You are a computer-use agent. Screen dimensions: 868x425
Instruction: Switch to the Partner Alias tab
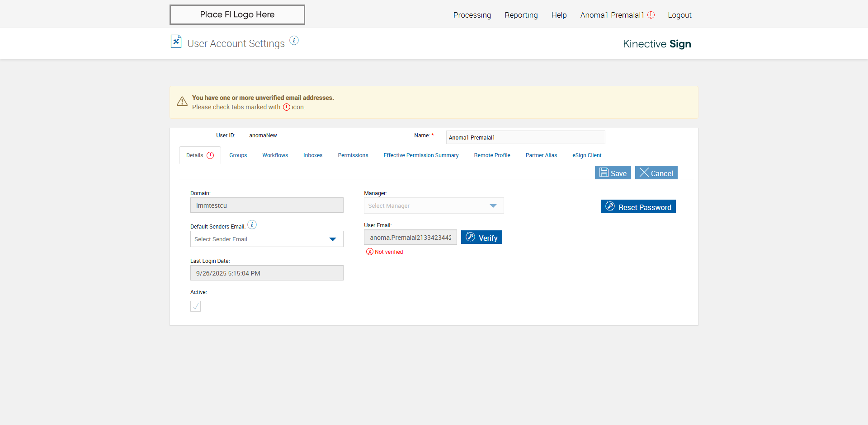(x=541, y=155)
